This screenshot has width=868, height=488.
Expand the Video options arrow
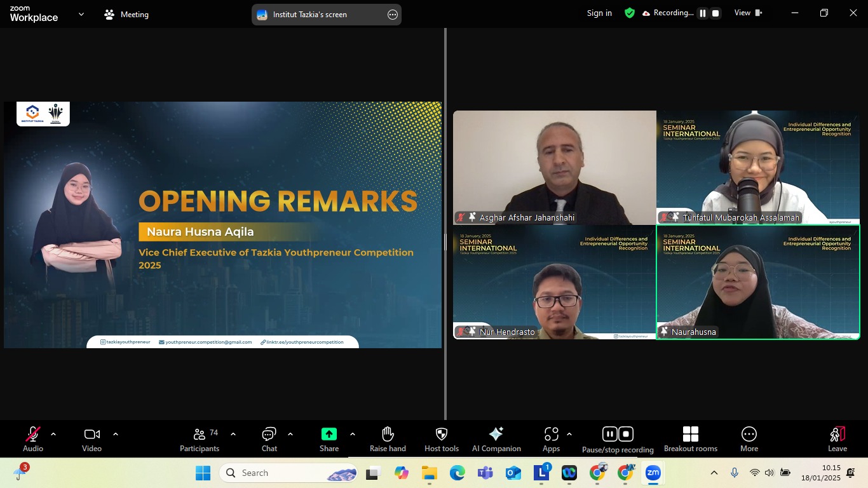(x=116, y=435)
